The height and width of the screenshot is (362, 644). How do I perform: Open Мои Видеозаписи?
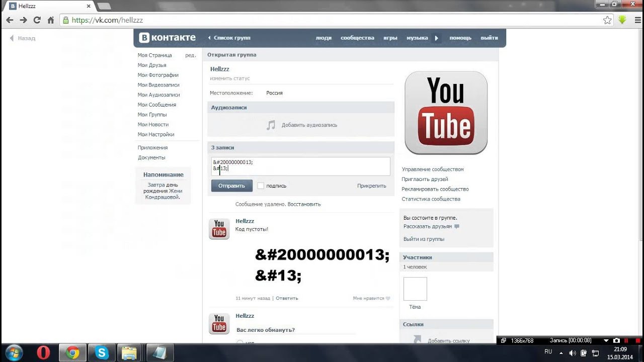[x=158, y=85]
